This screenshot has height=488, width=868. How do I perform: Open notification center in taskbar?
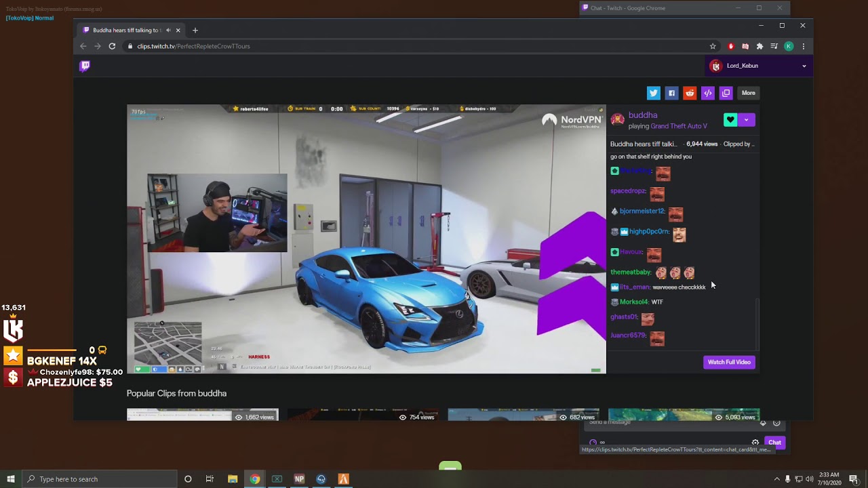point(854,479)
